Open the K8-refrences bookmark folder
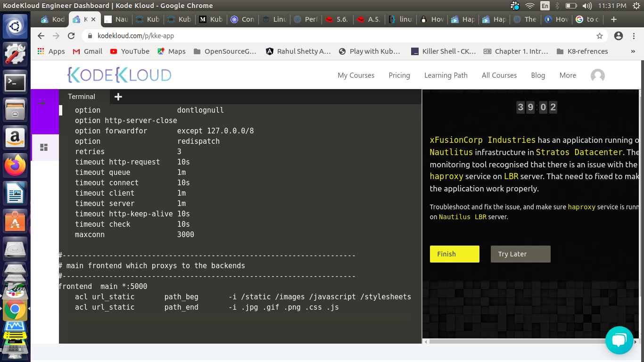This screenshot has height=362, width=644. 582,51
